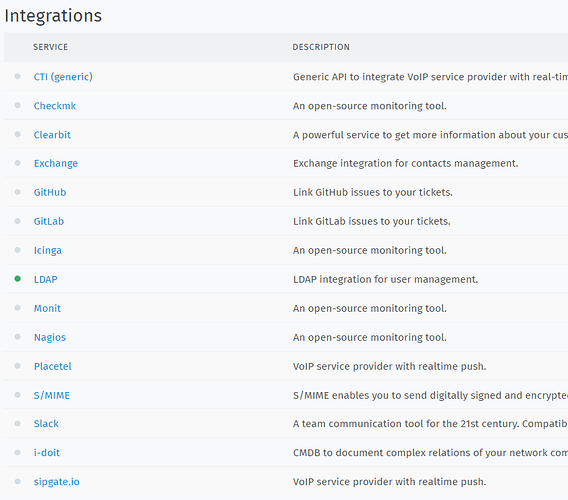Click the i-doit CMDB description

(x=430, y=453)
